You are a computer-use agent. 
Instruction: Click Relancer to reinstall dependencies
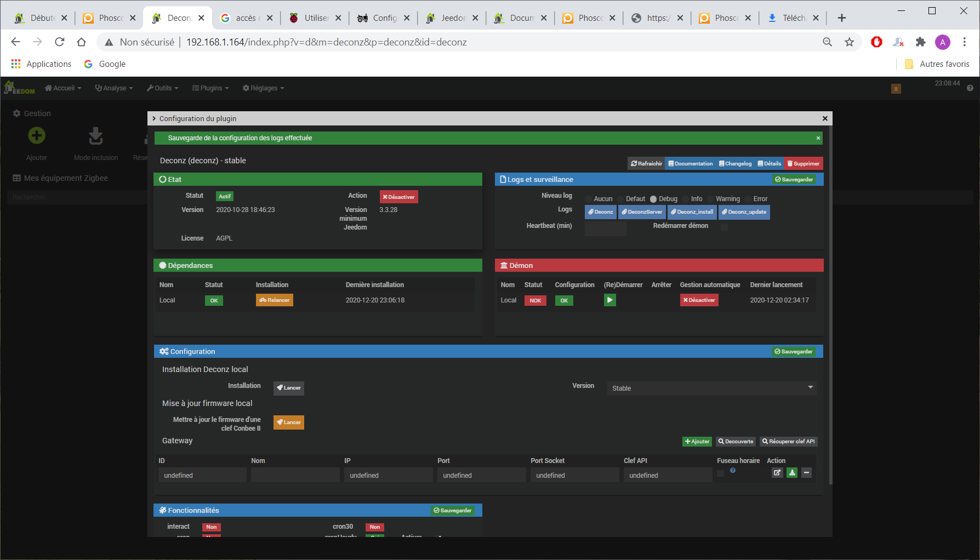pos(275,300)
